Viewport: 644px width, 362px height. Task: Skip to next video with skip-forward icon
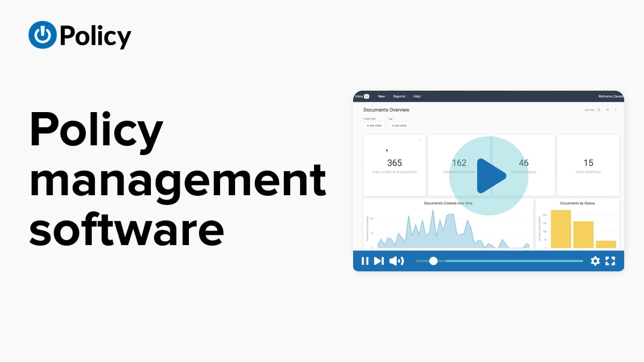point(379,261)
